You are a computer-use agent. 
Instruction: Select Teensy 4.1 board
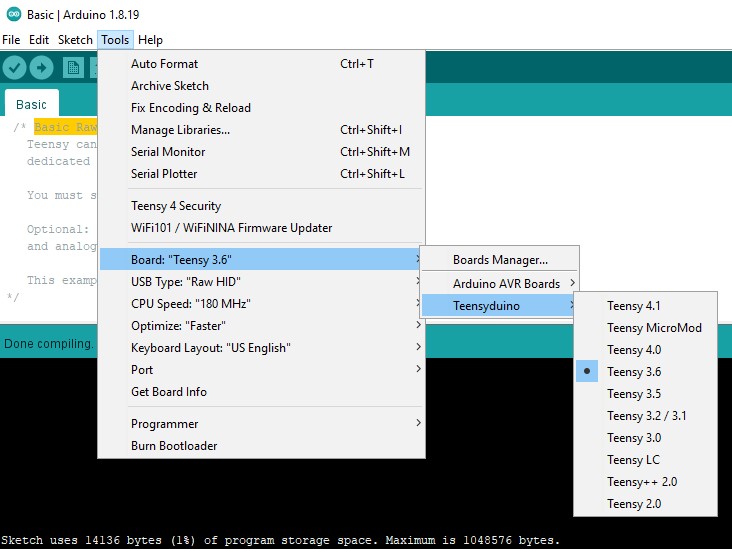pyautogui.click(x=646, y=306)
